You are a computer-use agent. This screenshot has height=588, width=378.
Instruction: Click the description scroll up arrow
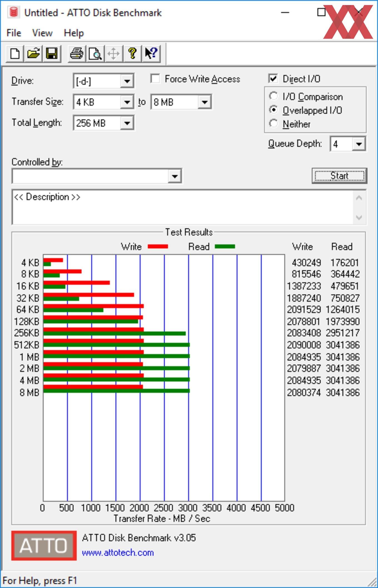[x=359, y=198]
